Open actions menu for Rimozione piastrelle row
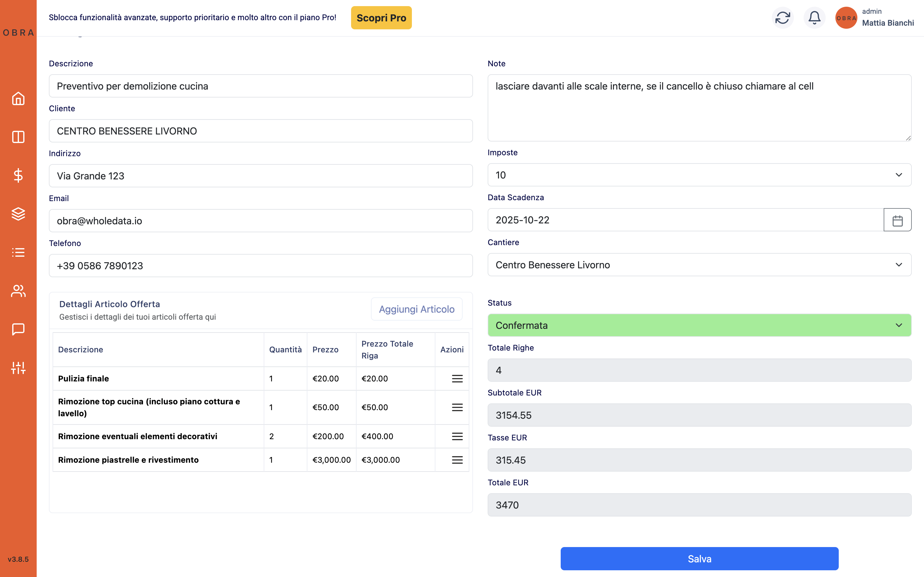The height and width of the screenshot is (577, 924). point(457,460)
